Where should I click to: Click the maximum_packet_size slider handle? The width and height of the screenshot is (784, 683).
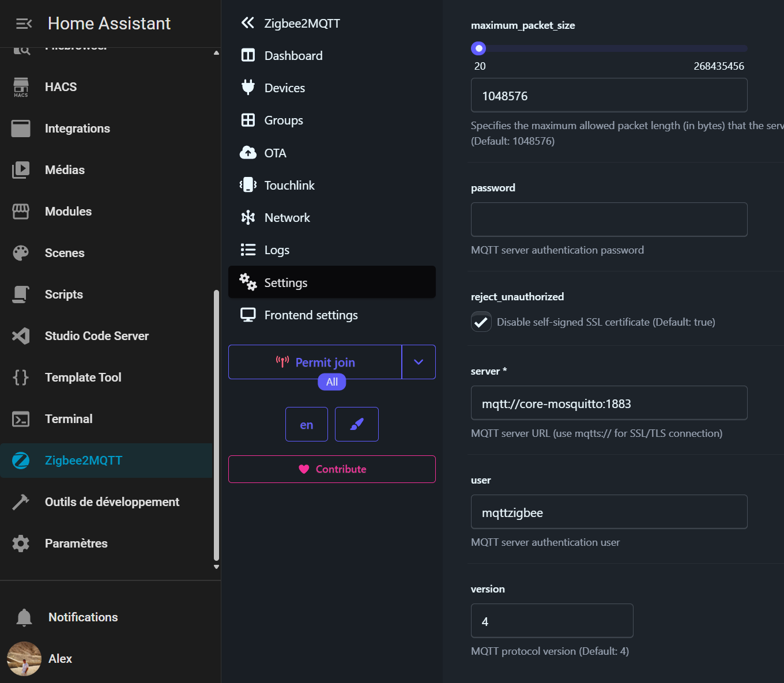[x=478, y=48]
